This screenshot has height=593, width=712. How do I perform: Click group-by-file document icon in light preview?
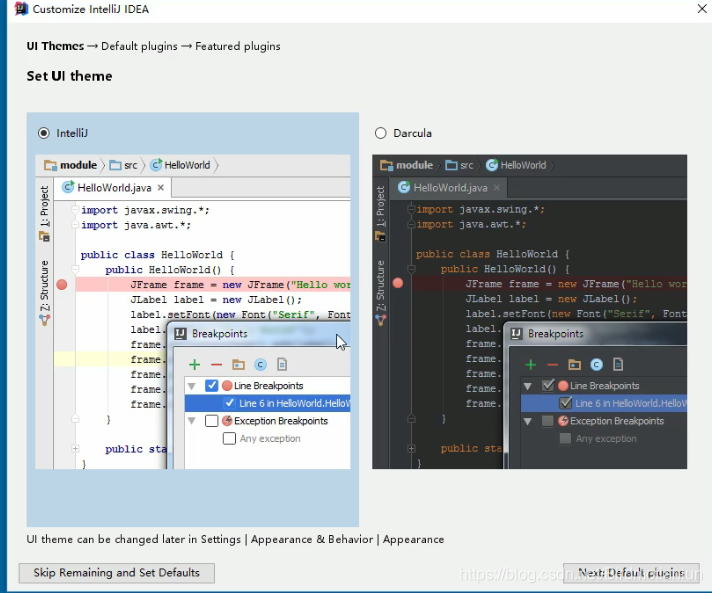(282, 364)
